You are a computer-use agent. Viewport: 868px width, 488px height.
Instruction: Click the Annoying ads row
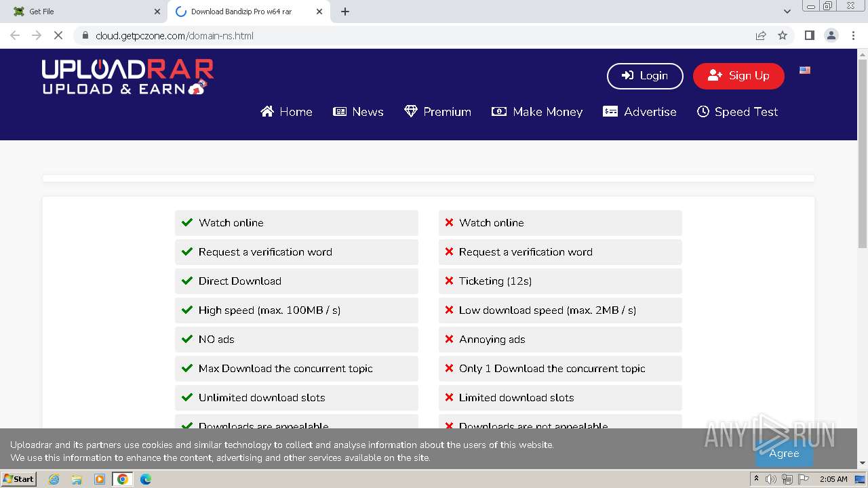tap(560, 340)
